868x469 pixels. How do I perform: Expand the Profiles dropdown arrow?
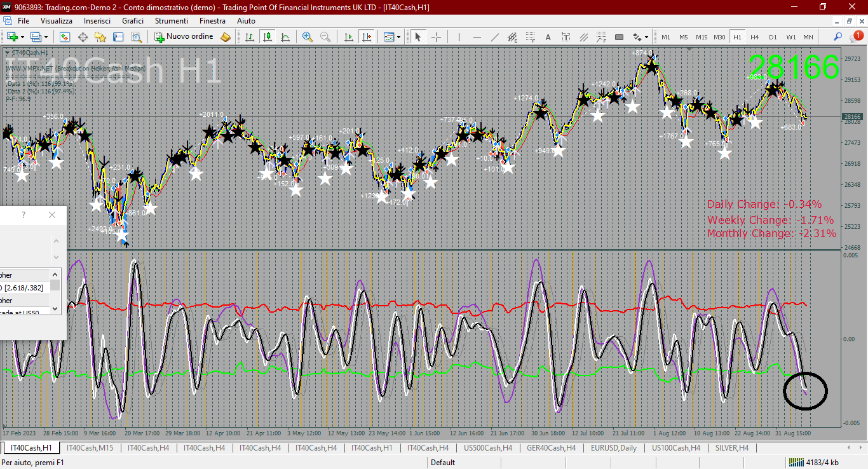tap(46, 37)
